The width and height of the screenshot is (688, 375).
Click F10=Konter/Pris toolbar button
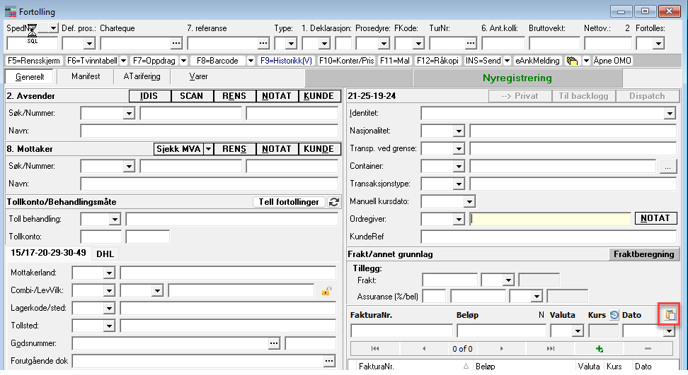347,61
